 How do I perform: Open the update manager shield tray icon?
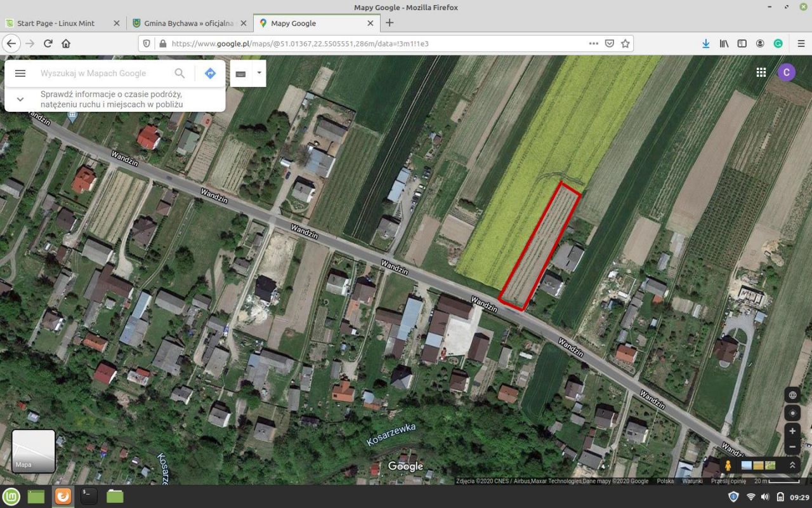(734, 497)
